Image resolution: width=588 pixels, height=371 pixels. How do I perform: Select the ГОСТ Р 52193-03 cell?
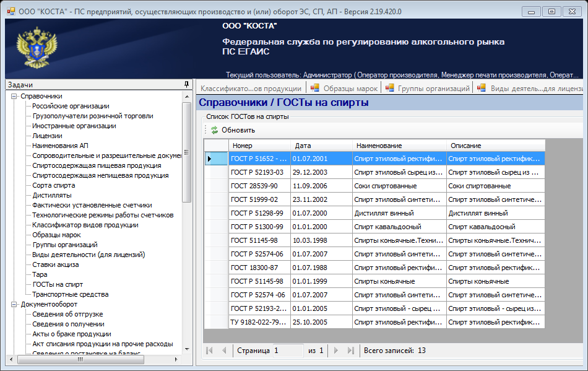259,172
